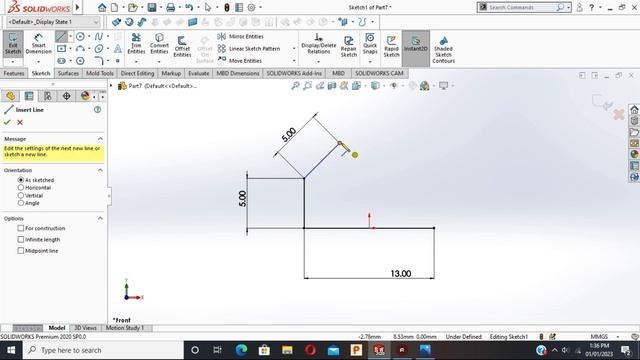This screenshot has height=360, width=640.
Task: Select the Angle orientation radio
Action: [21, 203]
